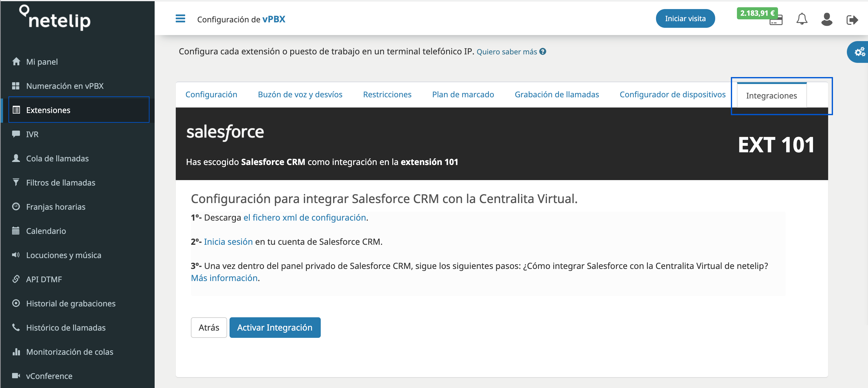Click the EXT 101 heading
This screenshot has height=388, width=868.
pyautogui.click(x=776, y=145)
